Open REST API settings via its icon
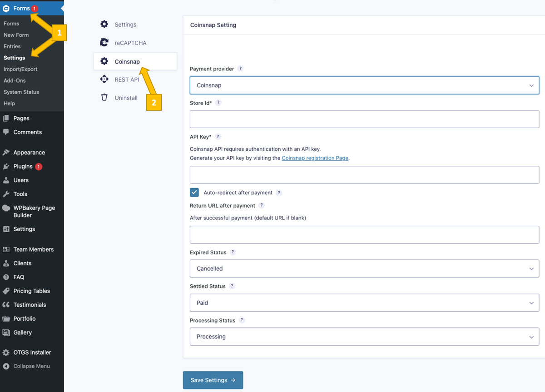 pos(104,79)
